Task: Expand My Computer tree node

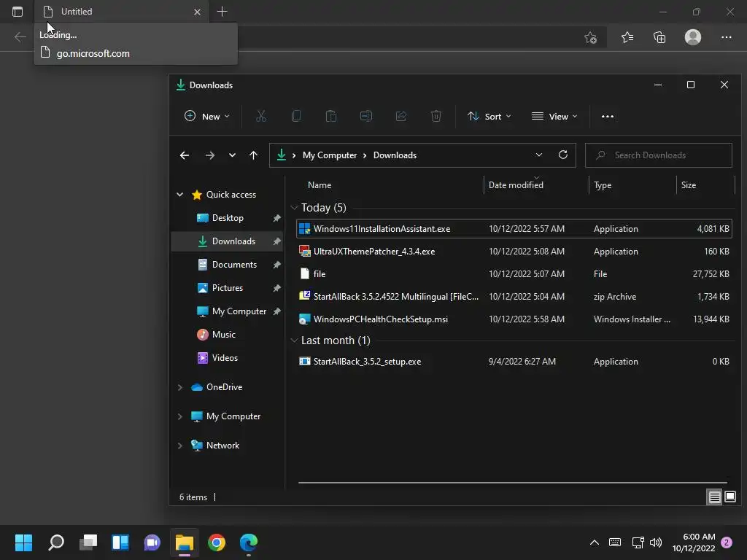Action: pyautogui.click(x=180, y=416)
